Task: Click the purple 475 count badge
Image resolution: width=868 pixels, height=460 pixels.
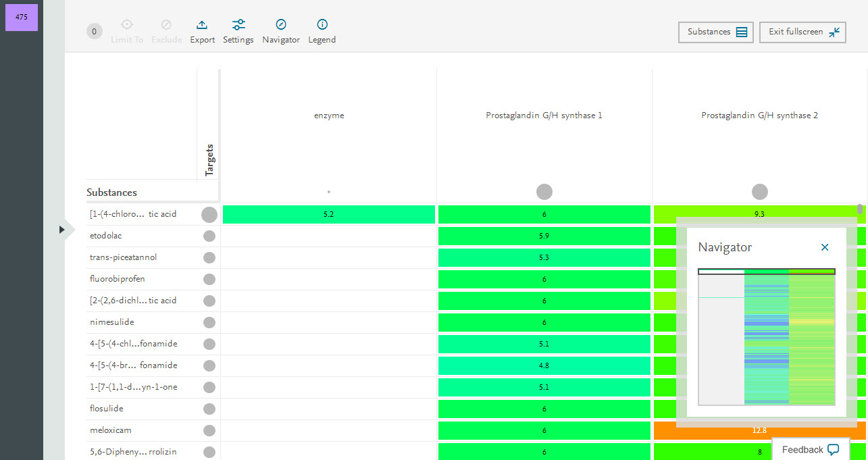Action: click(x=22, y=18)
